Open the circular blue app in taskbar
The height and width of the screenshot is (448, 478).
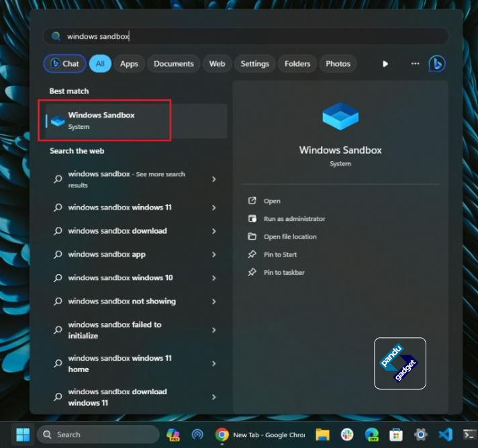click(197, 435)
